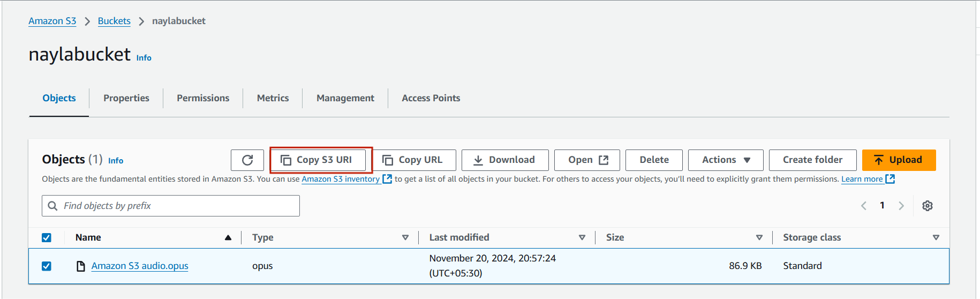The height and width of the screenshot is (299, 980).
Task: Click the breadcrumb chevron after Amazon S3
Action: 87,21
